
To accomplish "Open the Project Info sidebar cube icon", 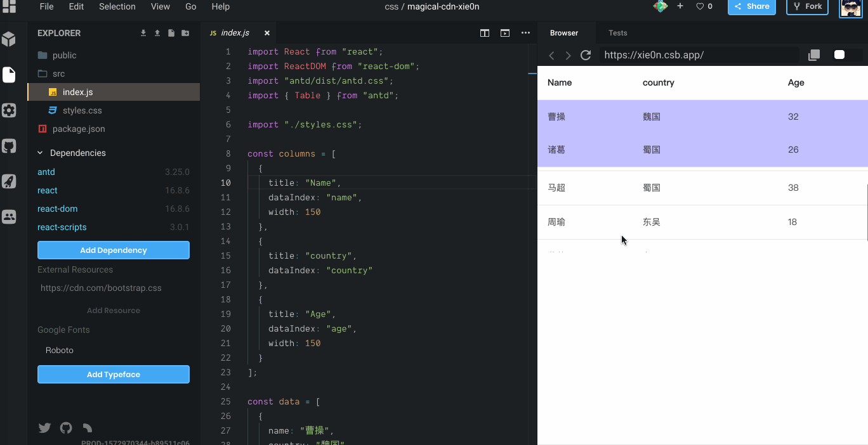I will pyautogui.click(x=9, y=39).
